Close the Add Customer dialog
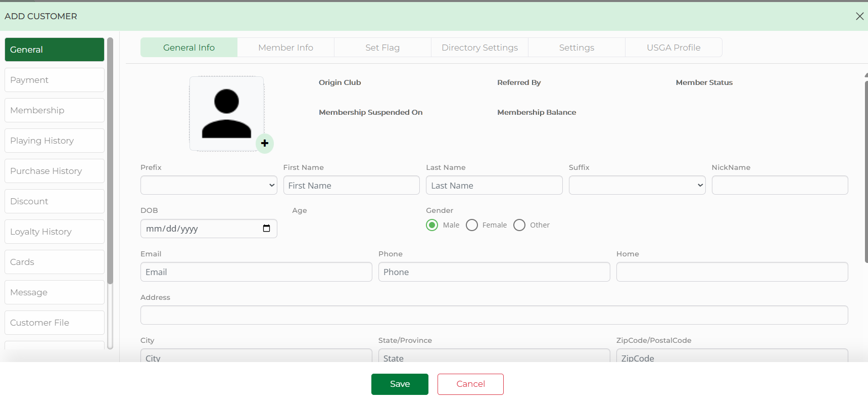Screen dimensions: 868x403 [x=859, y=16]
